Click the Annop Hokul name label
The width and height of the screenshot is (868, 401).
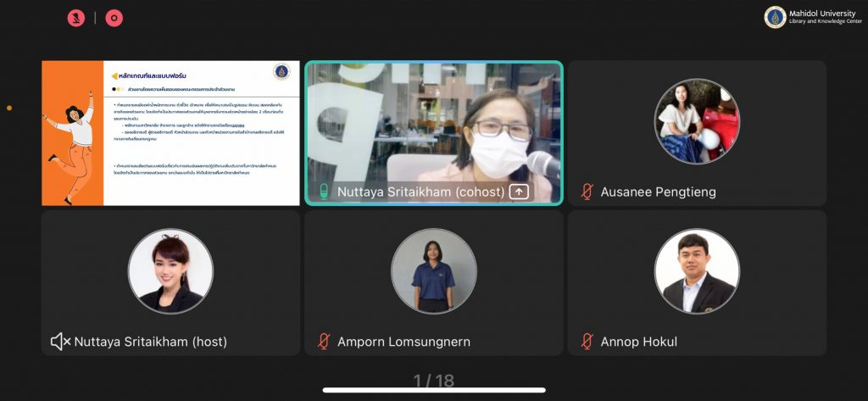click(x=638, y=342)
